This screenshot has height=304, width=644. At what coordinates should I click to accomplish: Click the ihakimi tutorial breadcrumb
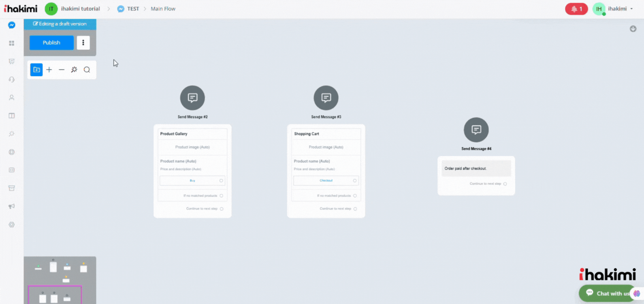pos(80,9)
